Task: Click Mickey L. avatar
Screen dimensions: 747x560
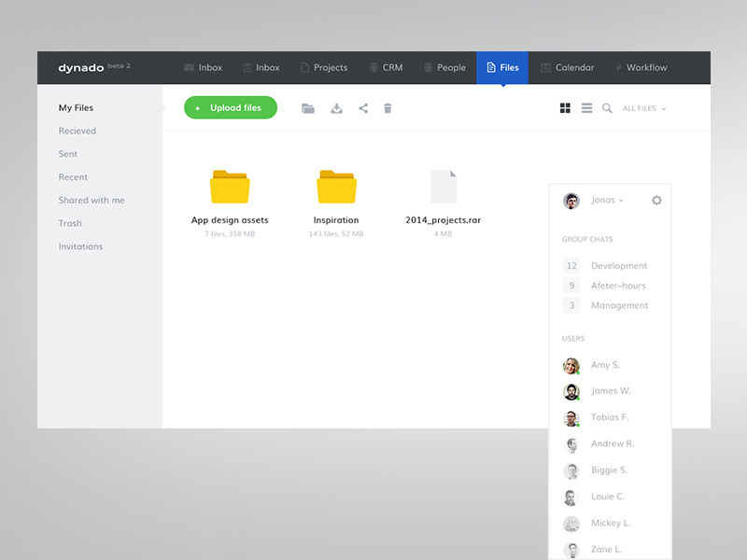Action: tap(571, 524)
